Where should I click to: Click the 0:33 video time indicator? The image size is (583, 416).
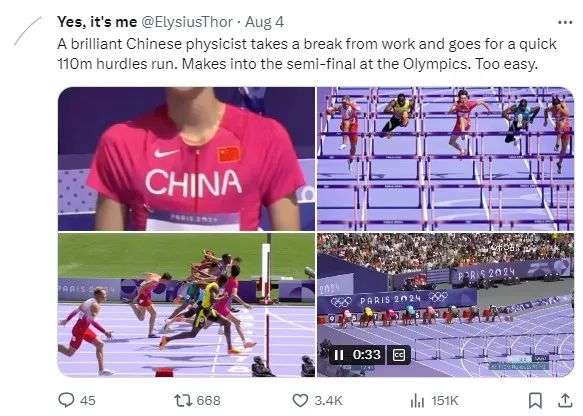coord(367,355)
